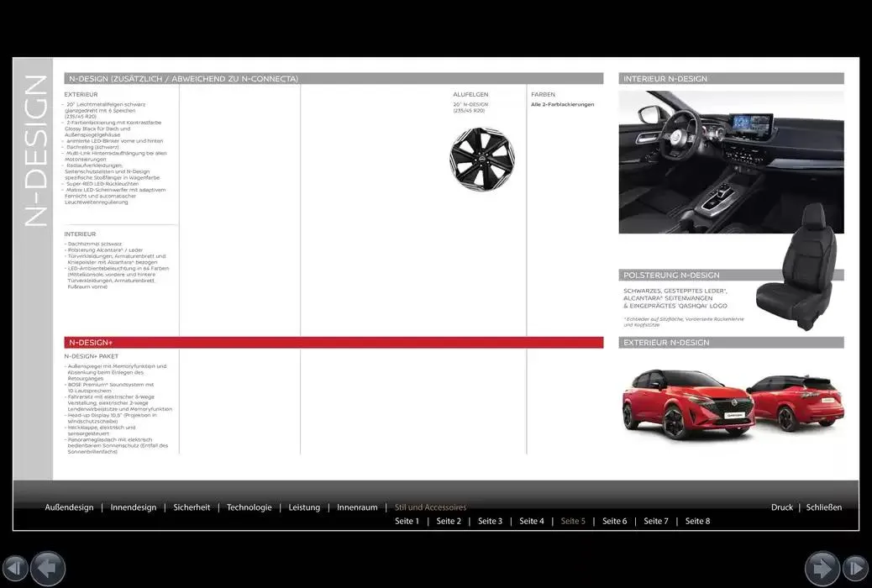Screen dimensions: 872x588
Task: Go to the Technologie section
Action: tap(250, 507)
